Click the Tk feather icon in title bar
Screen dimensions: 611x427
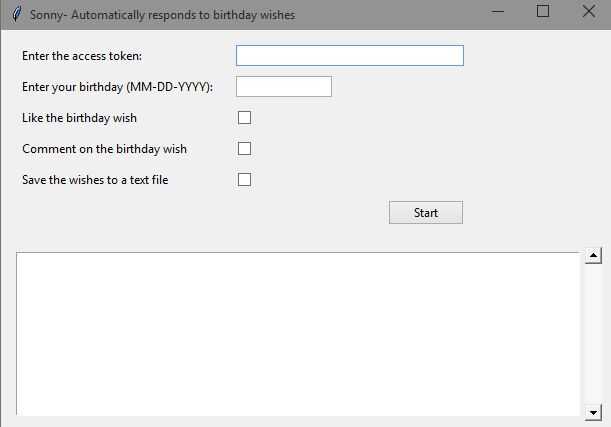pos(16,15)
